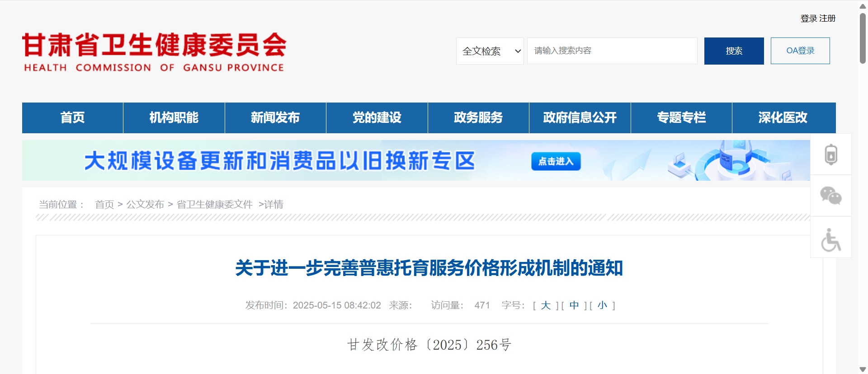Select large font size 大
The image size is (868, 374).
pos(546,305)
